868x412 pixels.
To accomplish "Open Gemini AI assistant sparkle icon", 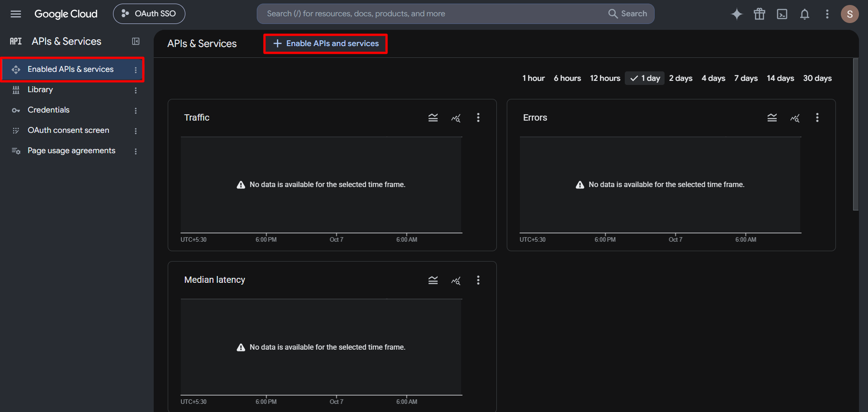I will tap(736, 14).
